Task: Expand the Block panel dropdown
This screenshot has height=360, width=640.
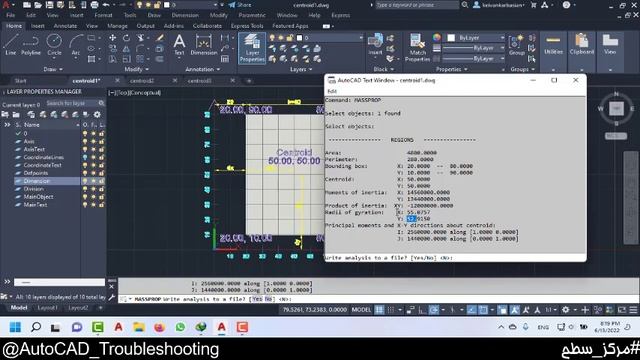Action: click(383, 69)
